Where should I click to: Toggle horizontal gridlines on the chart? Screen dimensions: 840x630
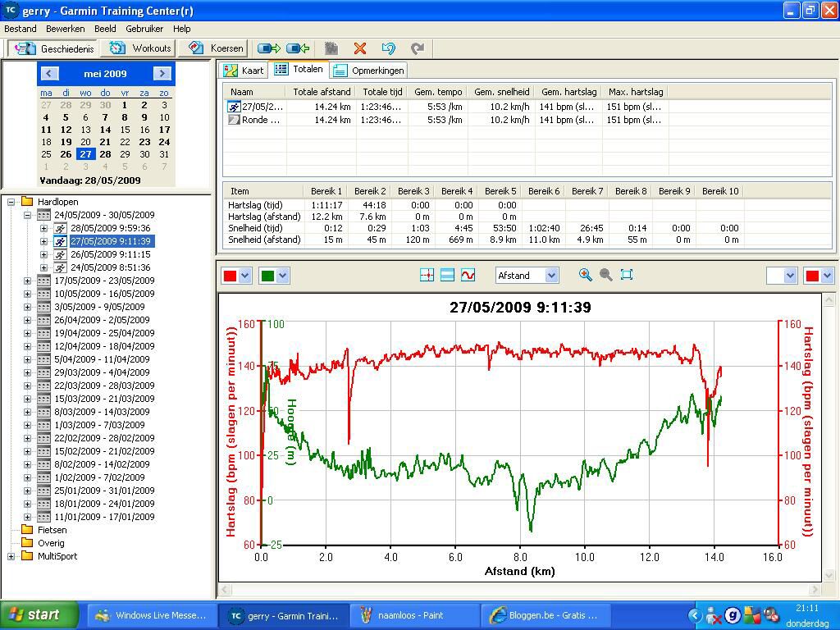click(x=447, y=276)
